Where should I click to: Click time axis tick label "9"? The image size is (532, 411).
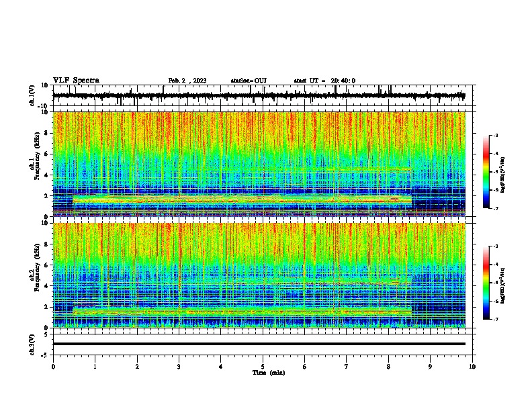(430, 367)
